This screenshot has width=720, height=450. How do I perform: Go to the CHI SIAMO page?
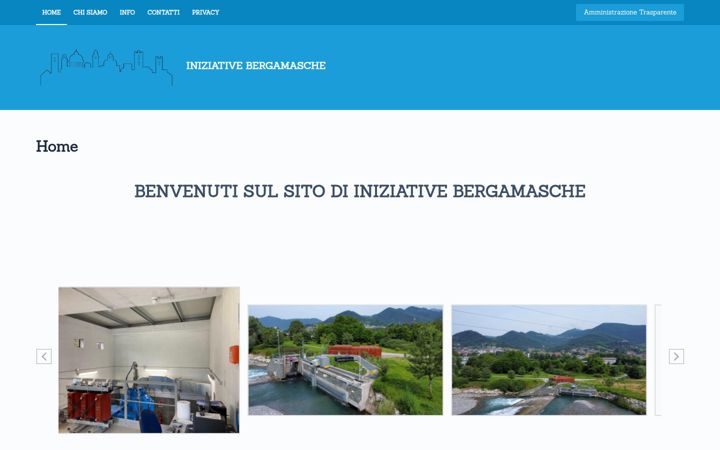[90, 12]
